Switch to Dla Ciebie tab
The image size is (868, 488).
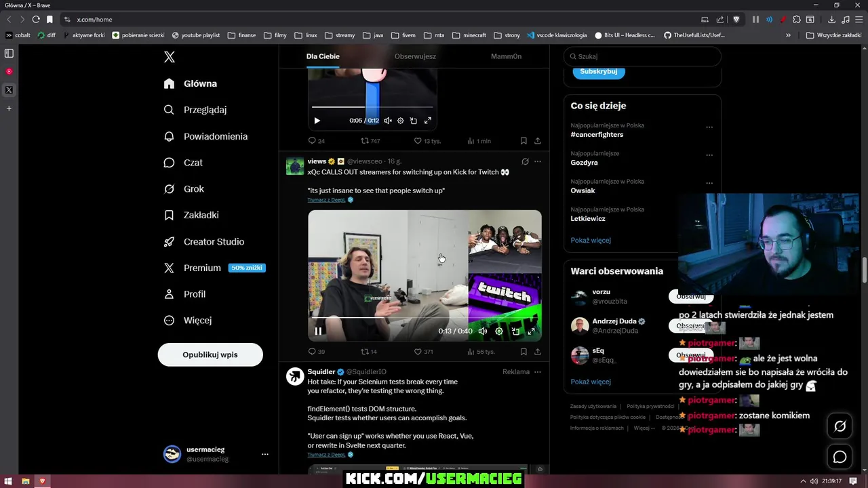[323, 56]
